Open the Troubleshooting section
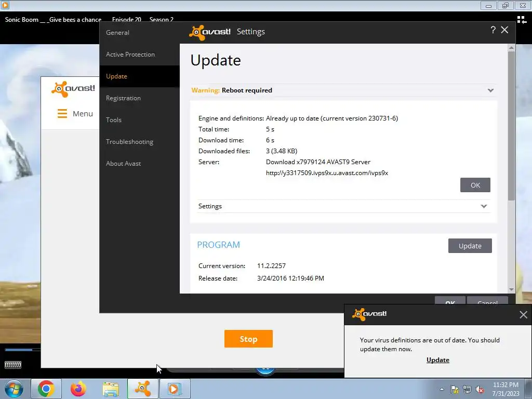Screen dimensions: 532x399 coord(129,142)
